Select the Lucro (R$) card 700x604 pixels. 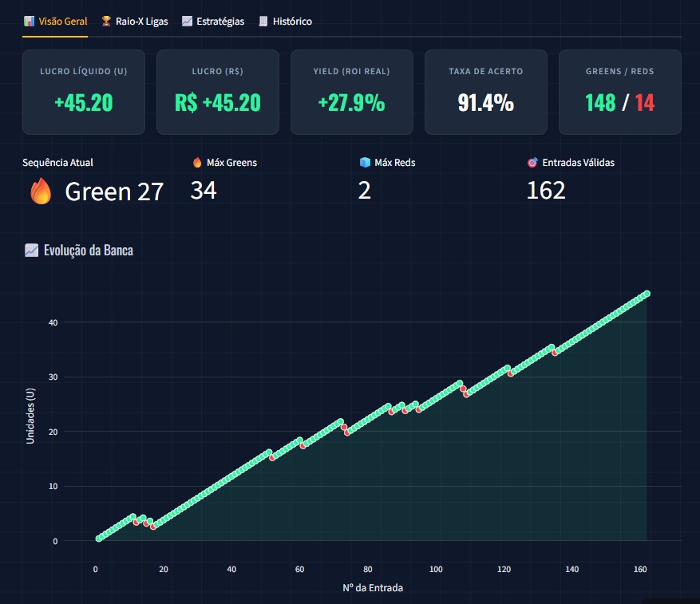click(218, 92)
